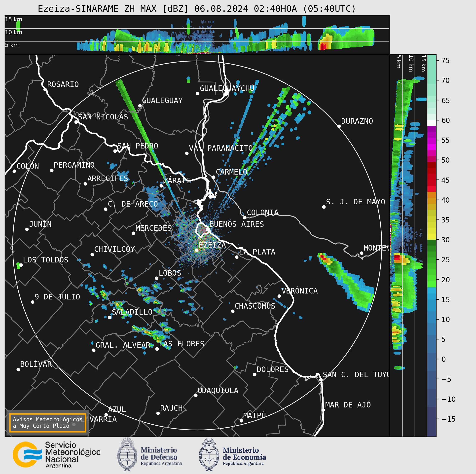Screen dimensions: 476x474
Task: Click the BOLÍVAR city label
Action: pos(36,364)
